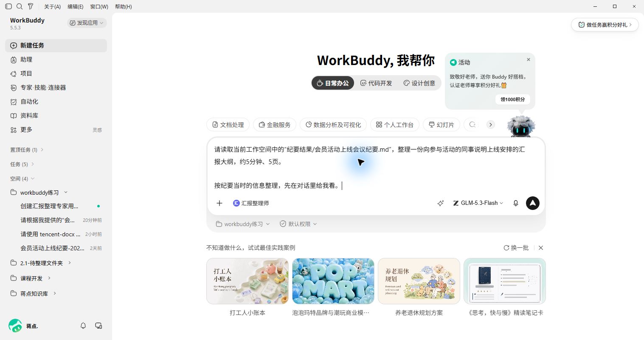This screenshot has width=644, height=340.
Task: Send the message with the arrow button
Action: (x=533, y=203)
